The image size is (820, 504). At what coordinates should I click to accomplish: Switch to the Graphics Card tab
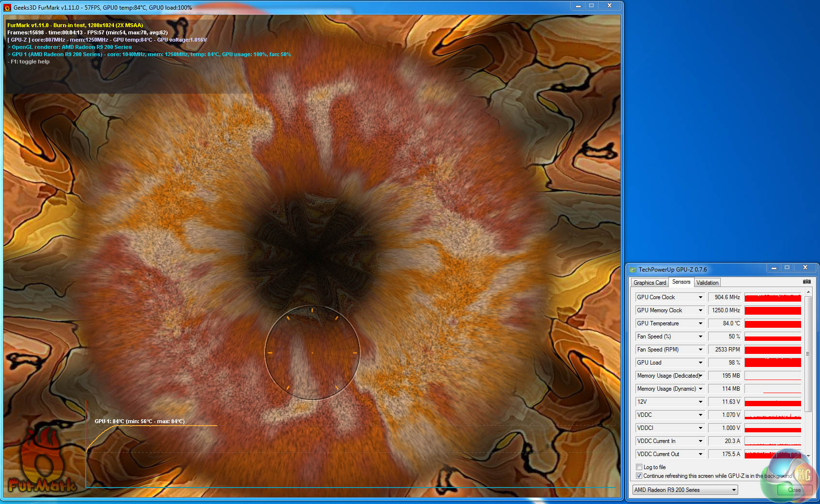coord(650,283)
